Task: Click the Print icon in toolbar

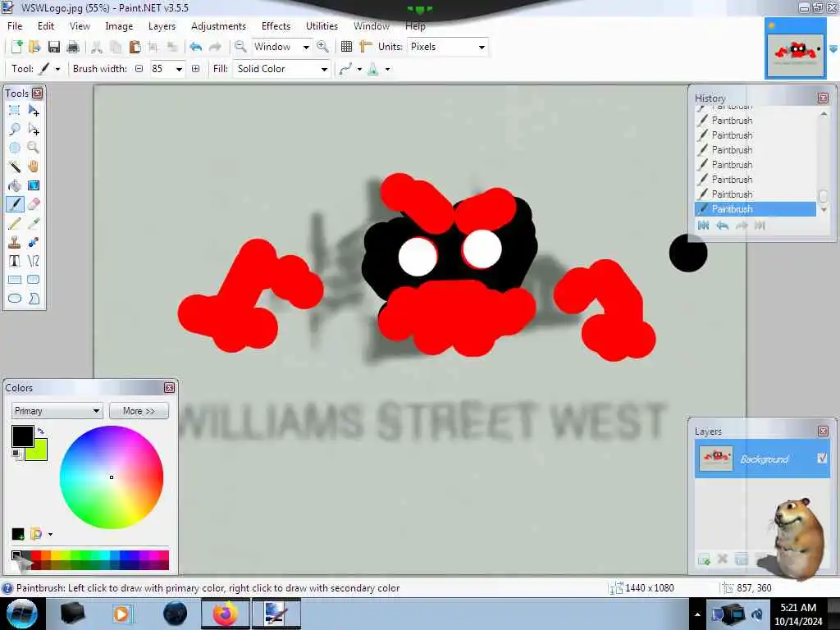Action: coord(73,47)
